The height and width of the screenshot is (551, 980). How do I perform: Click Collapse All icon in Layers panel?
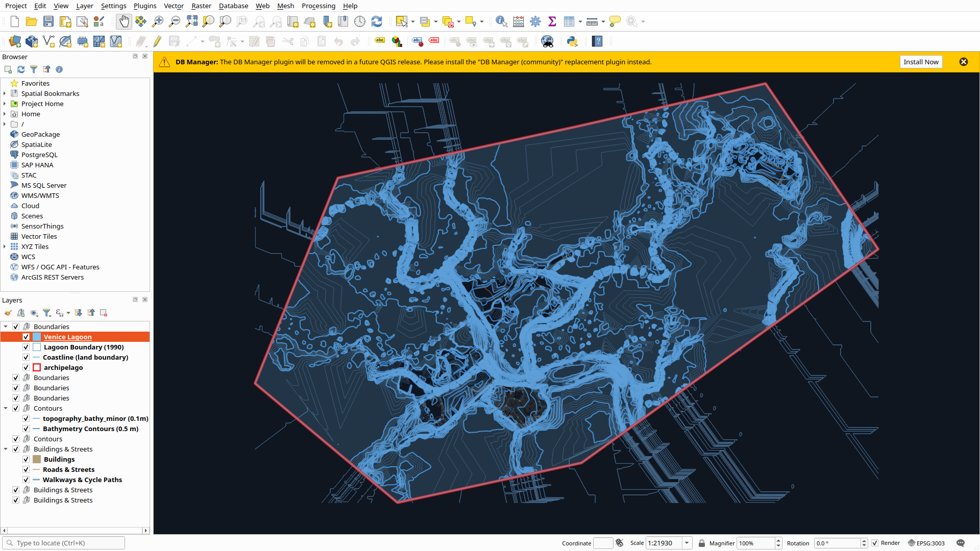(x=91, y=313)
